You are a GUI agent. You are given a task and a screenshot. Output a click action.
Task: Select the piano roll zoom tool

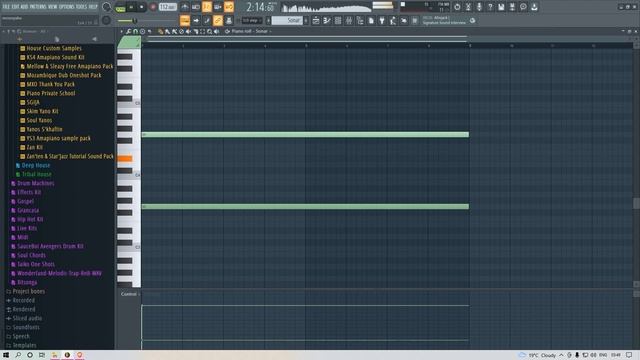click(x=209, y=31)
